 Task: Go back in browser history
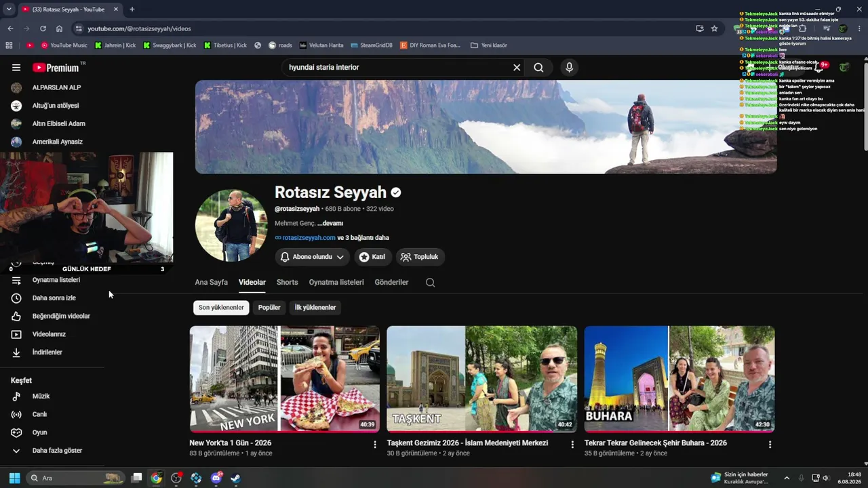click(10, 28)
